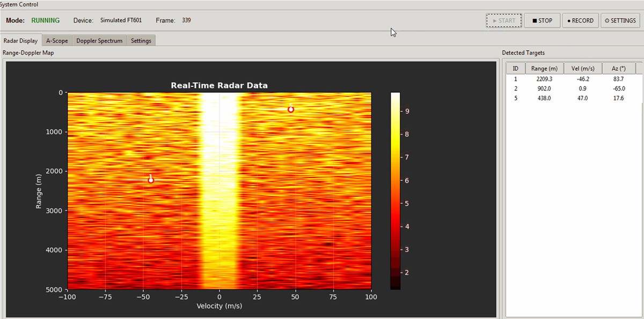Image resolution: width=644 pixels, height=319 pixels.
Task: Open the Doppler Spectrum tab
Action: coord(99,41)
